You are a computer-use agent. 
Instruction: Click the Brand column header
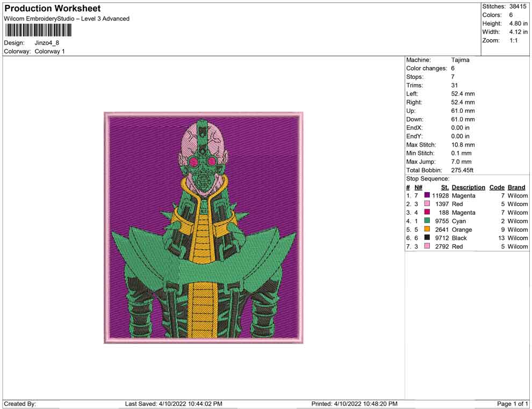pyautogui.click(x=516, y=187)
